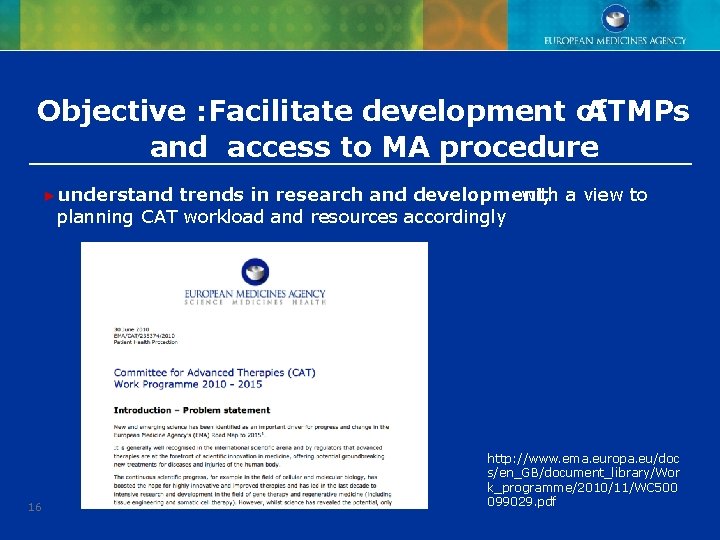The width and height of the screenshot is (720, 540).
Task: Click 'SCIENCE MEDICINES HEALTH' tagline in document
Action: (255, 302)
